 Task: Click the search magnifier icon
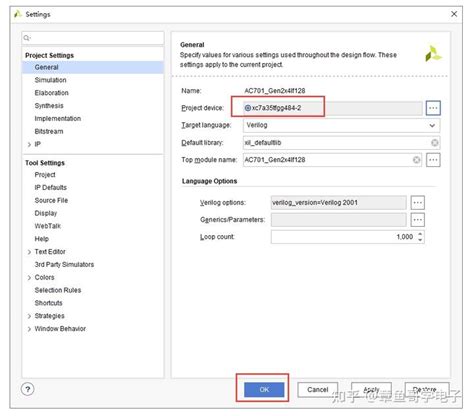pos(27,38)
